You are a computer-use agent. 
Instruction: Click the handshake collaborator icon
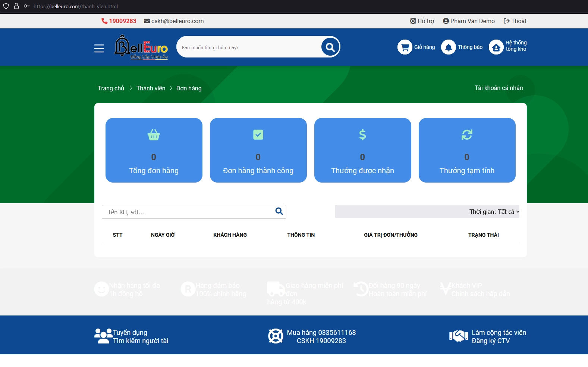tap(458, 336)
